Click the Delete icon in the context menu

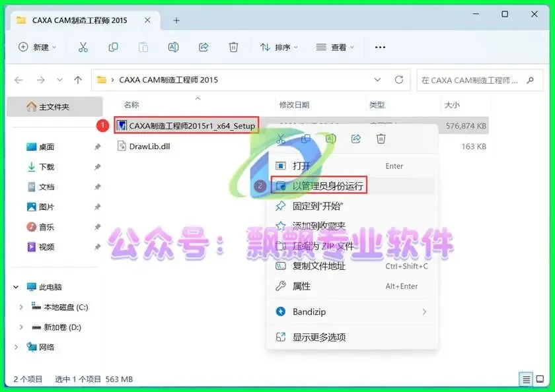pos(381,139)
